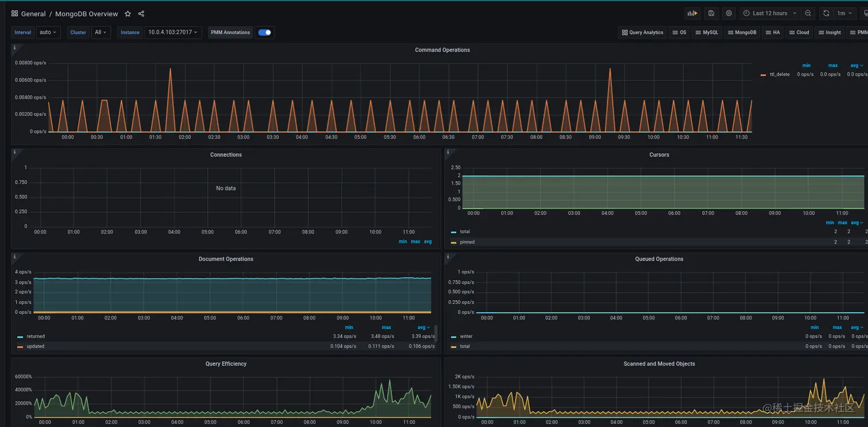Toggle pinned series in Cursors legend
868x427 pixels.
(467, 242)
